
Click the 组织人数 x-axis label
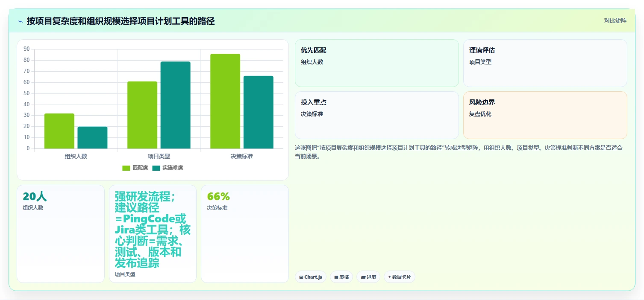click(76, 156)
